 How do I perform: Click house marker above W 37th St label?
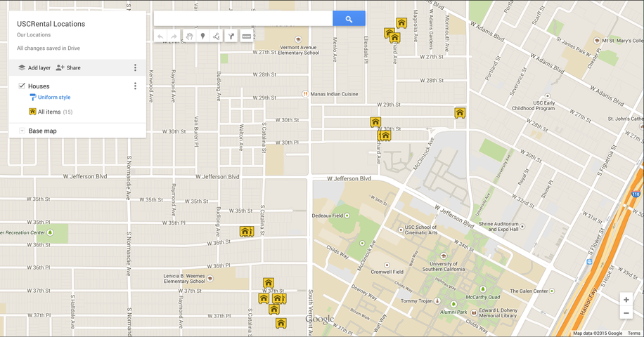pyautogui.click(x=268, y=283)
